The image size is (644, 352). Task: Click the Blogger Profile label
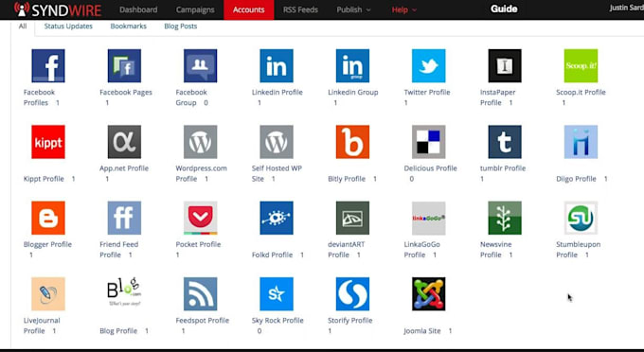(47, 244)
